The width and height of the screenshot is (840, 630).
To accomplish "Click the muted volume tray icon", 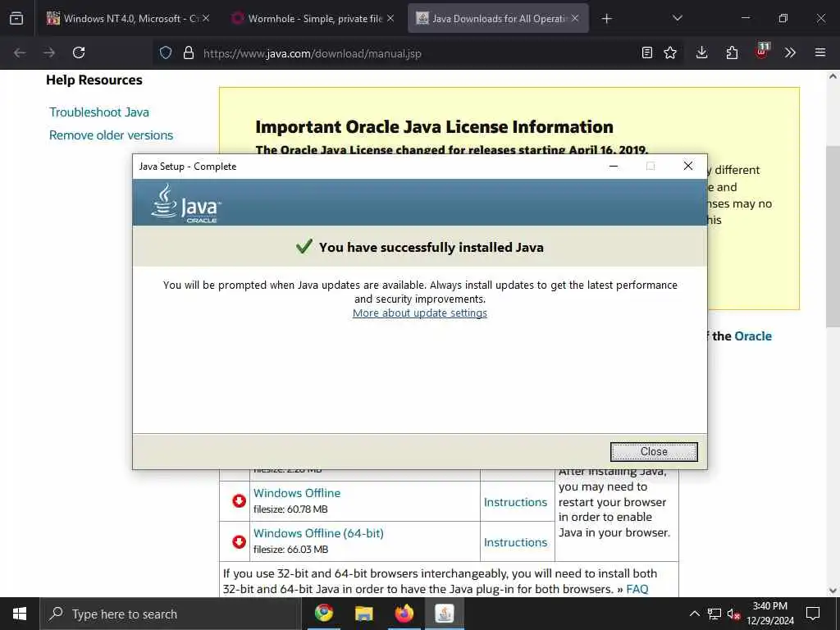I will click(733, 614).
